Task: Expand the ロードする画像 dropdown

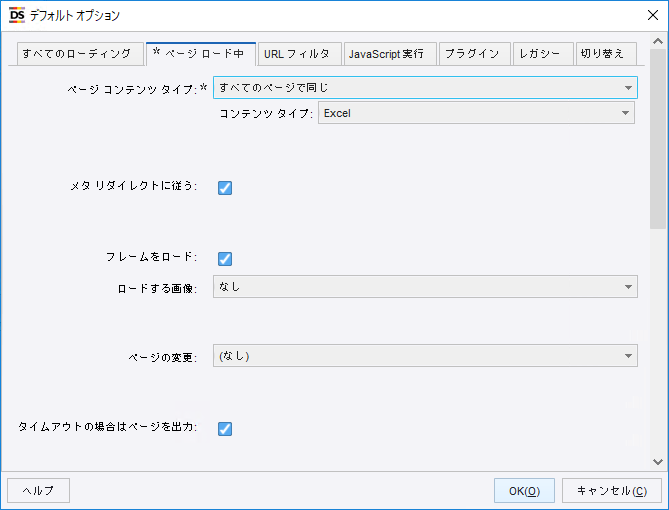Action: (425, 286)
